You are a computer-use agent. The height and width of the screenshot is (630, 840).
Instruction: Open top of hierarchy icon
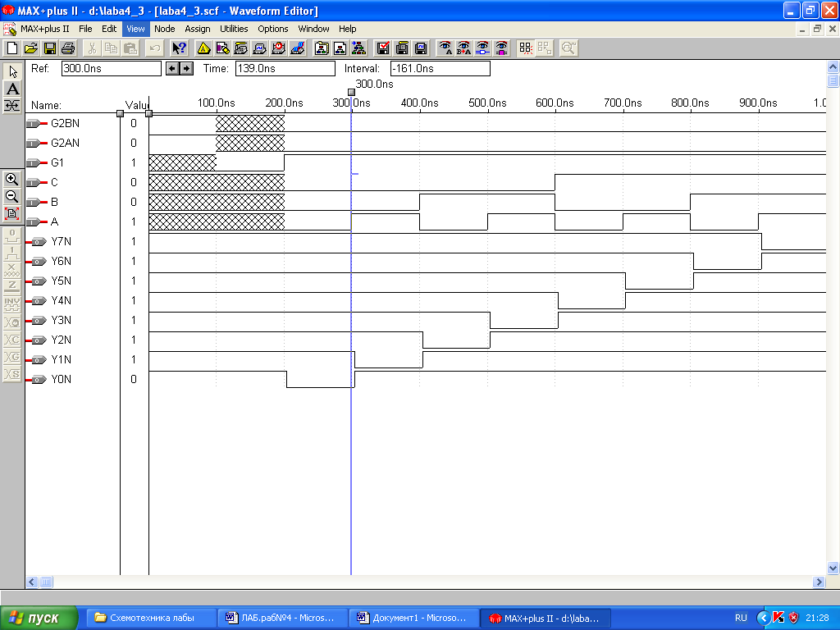(359, 48)
